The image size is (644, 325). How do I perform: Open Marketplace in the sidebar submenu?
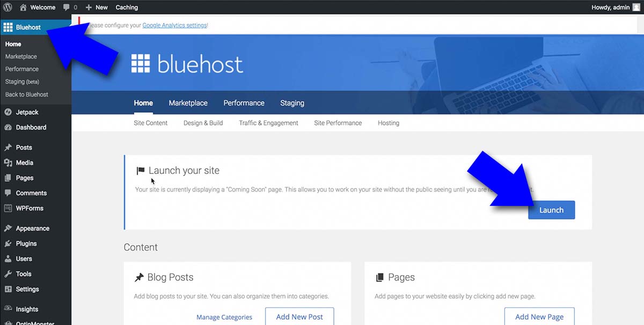(21, 56)
